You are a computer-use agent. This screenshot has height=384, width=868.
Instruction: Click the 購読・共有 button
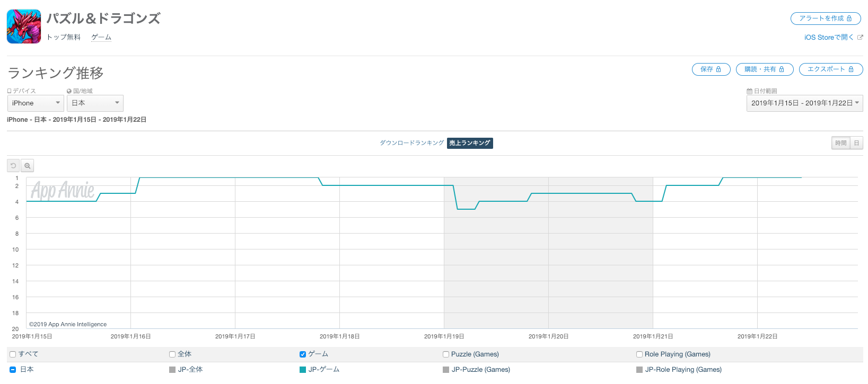765,69
